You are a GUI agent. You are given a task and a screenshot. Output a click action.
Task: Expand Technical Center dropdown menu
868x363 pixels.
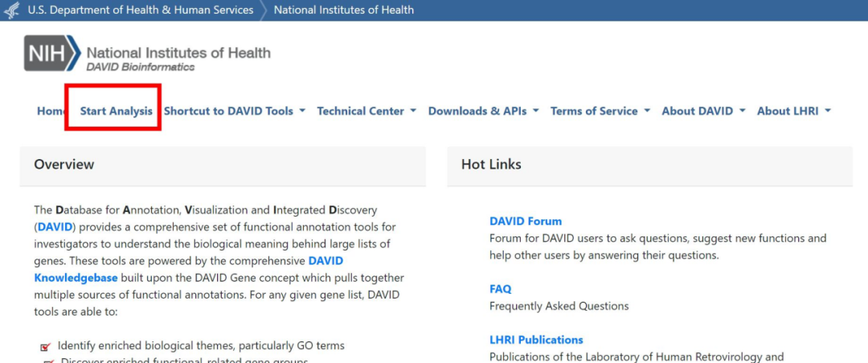point(366,111)
